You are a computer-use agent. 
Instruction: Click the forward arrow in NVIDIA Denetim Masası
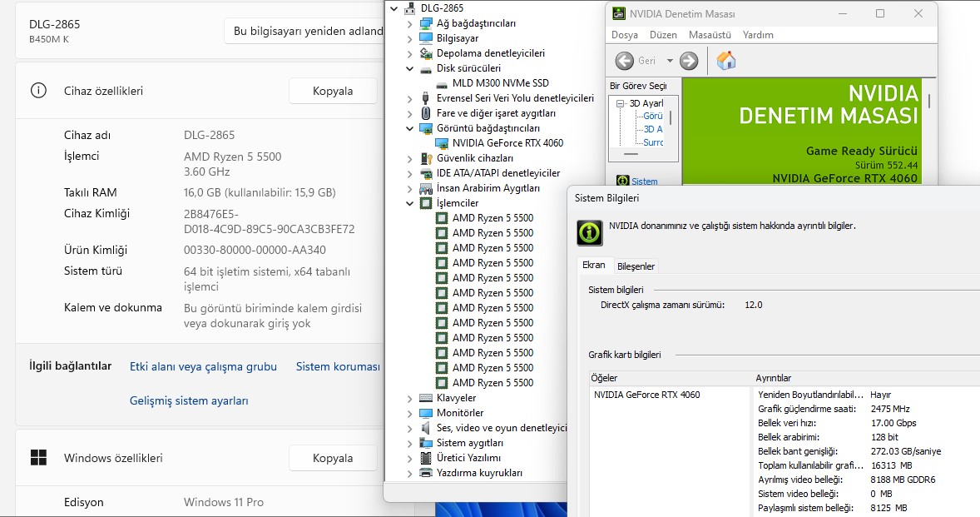pyautogui.click(x=689, y=61)
